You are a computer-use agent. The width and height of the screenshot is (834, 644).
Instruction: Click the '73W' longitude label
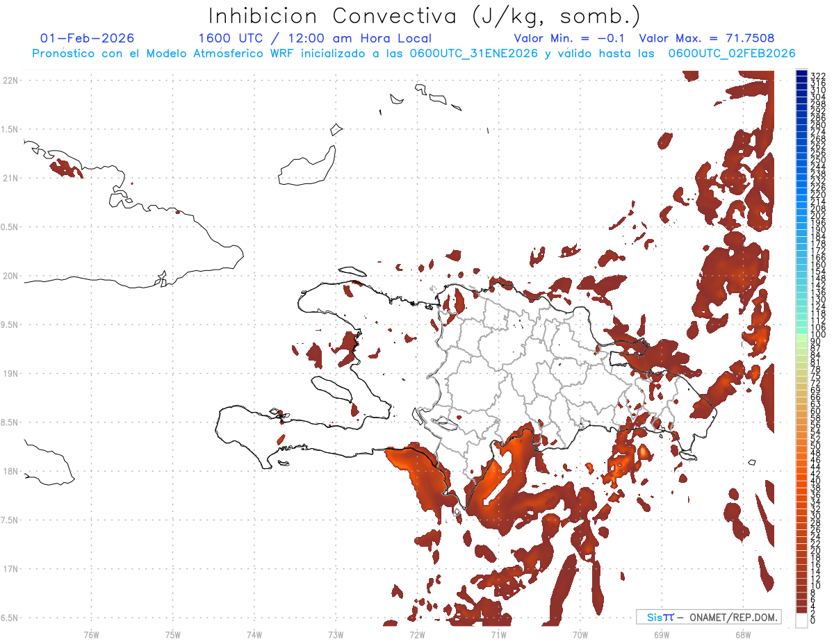(x=336, y=634)
